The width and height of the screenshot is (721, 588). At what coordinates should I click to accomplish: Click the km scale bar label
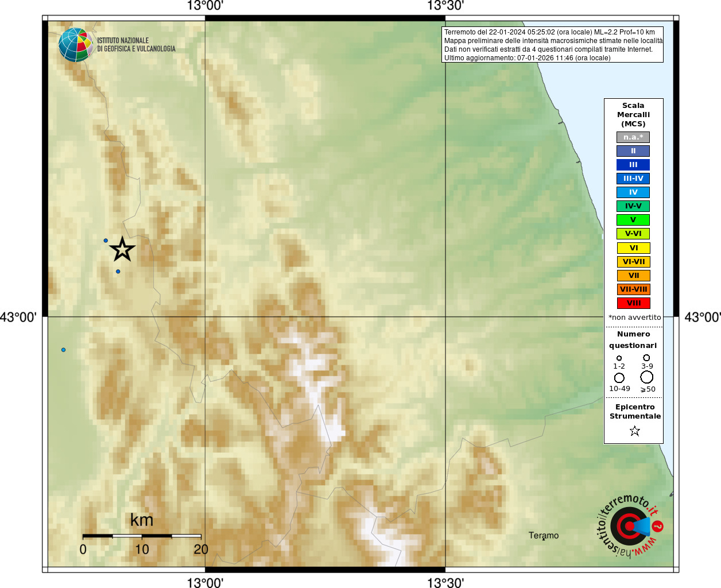point(141,520)
